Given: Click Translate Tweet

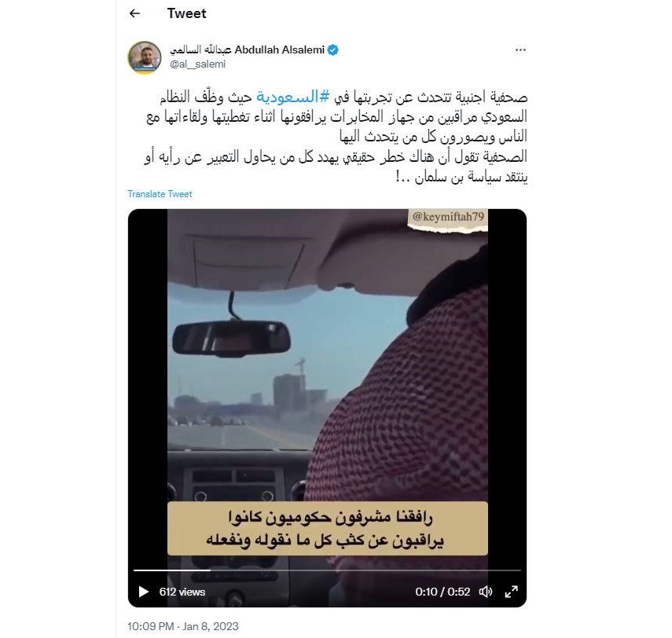Looking at the screenshot, I should (x=160, y=194).
